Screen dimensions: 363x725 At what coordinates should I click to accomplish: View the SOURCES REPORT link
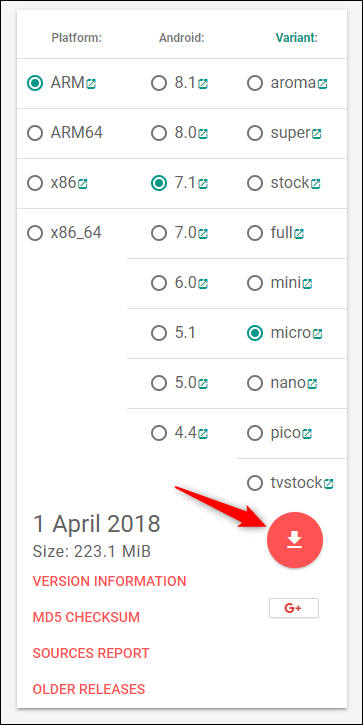point(91,653)
